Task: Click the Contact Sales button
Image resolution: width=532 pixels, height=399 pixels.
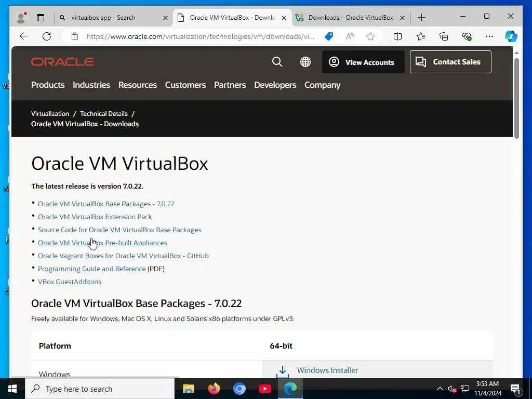Action: point(450,62)
